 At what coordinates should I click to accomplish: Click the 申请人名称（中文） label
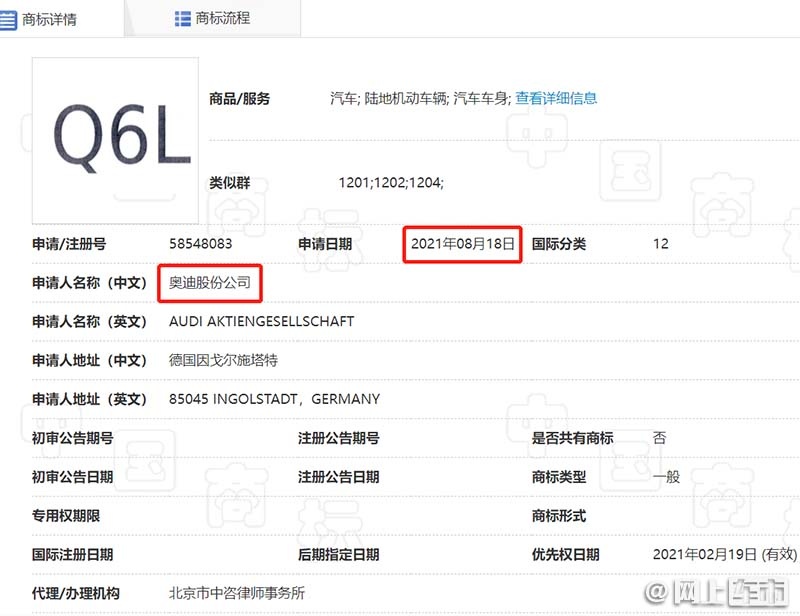[x=90, y=283]
